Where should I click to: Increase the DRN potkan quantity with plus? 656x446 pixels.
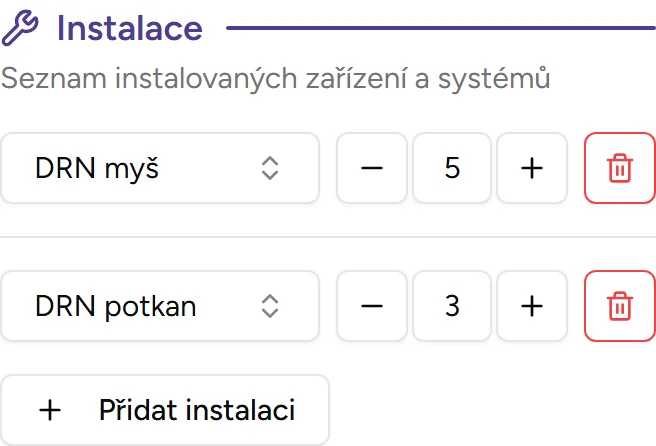(532, 306)
